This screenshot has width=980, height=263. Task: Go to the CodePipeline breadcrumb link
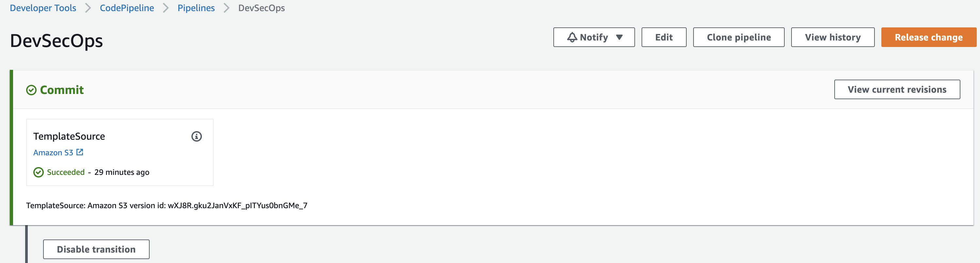[x=127, y=8]
